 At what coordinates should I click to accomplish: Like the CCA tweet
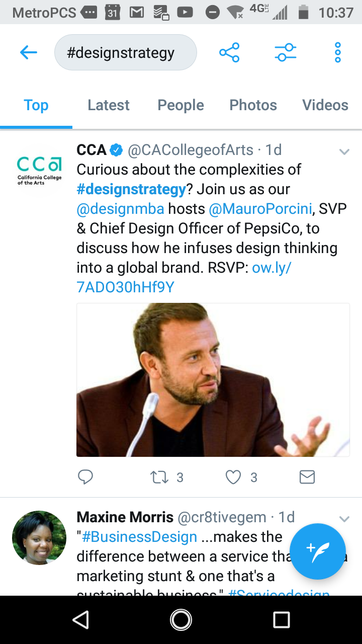(233, 476)
